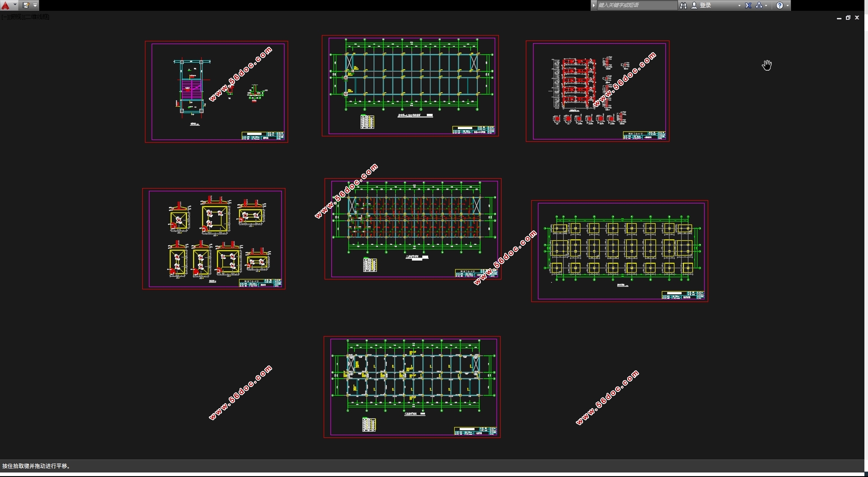The width and height of the screenshot is (868, 477).
Task: Click the [-] viewport controls label
Action: [x=4, y=17]
